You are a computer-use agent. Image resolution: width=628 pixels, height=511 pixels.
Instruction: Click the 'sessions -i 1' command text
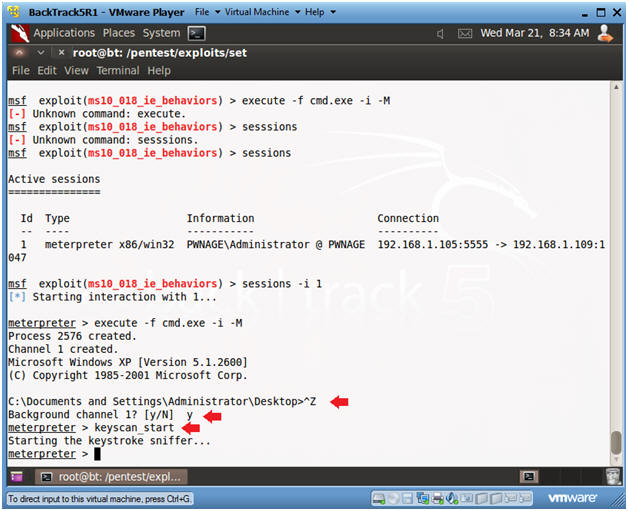282,284
